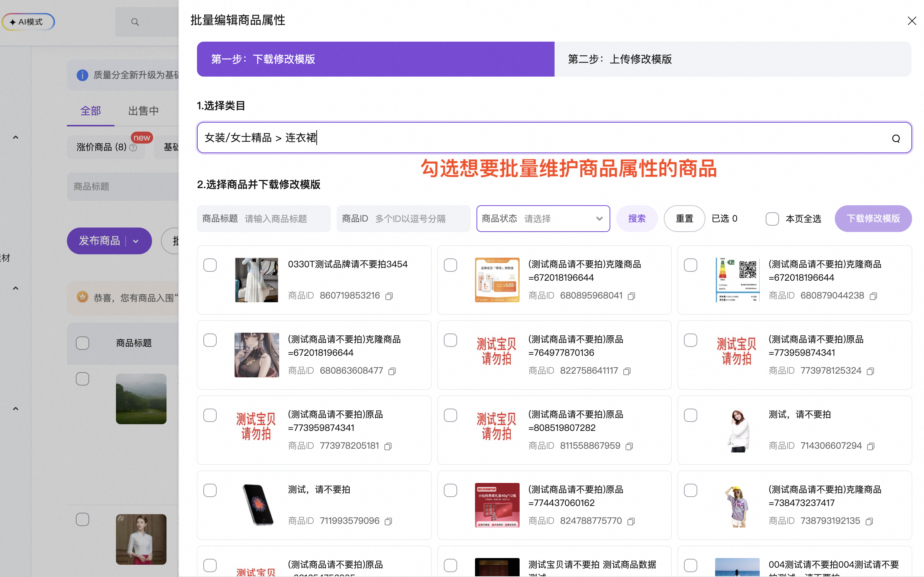Check product with ID 711993579096

click(x=210, y=490)
